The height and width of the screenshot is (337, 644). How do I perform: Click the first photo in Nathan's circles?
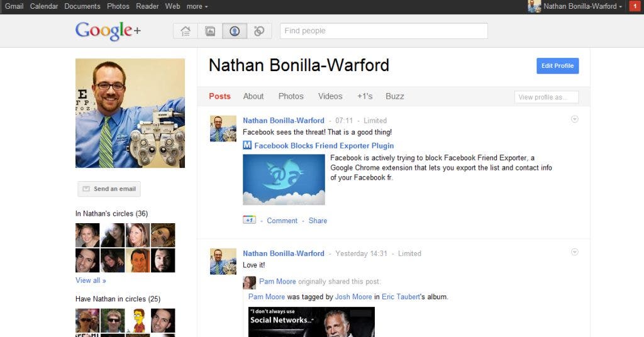(87, 235)
